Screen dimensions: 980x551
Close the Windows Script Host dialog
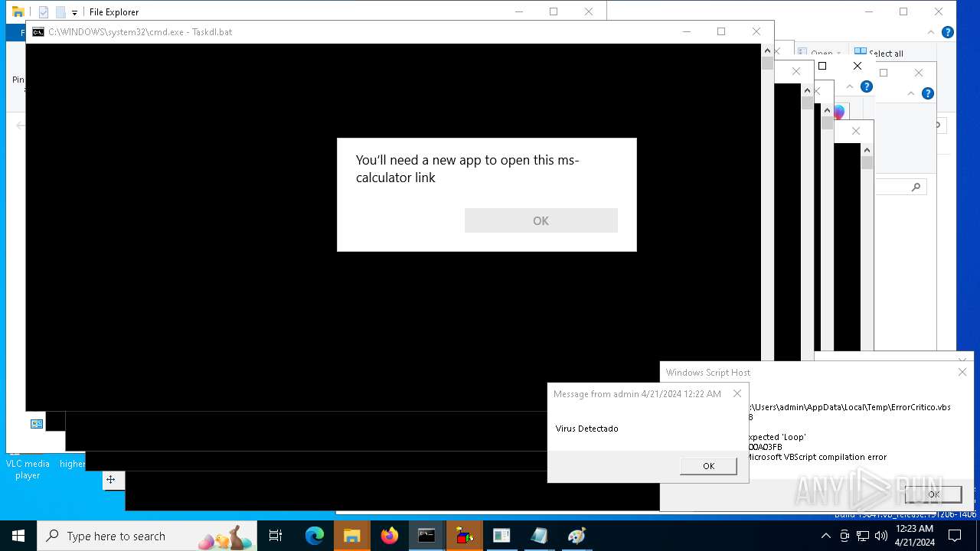click(962, 372)
